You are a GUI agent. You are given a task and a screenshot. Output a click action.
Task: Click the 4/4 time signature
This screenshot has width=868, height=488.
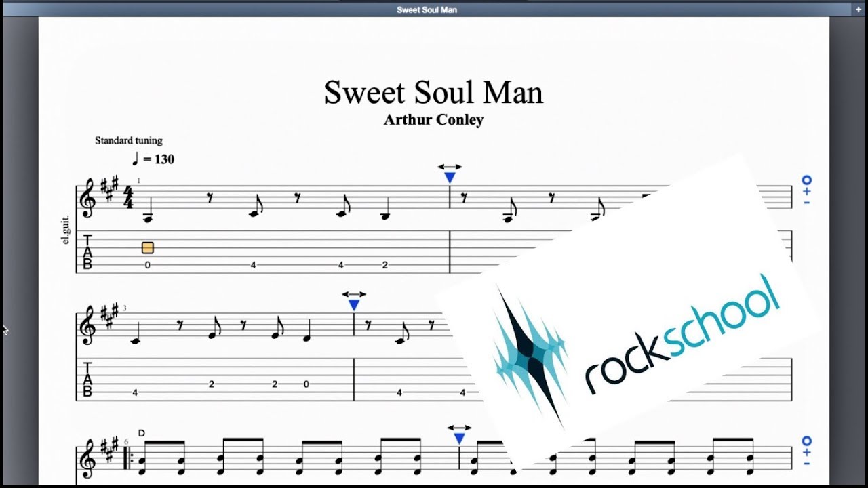(x=128, y=198)
